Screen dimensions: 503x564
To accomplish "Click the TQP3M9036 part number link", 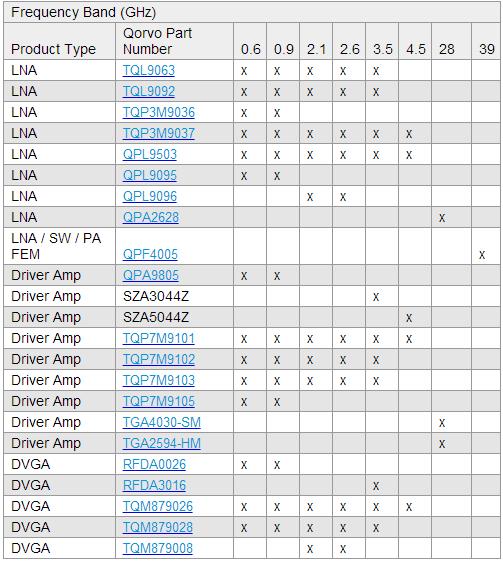I will coord(158,112).
